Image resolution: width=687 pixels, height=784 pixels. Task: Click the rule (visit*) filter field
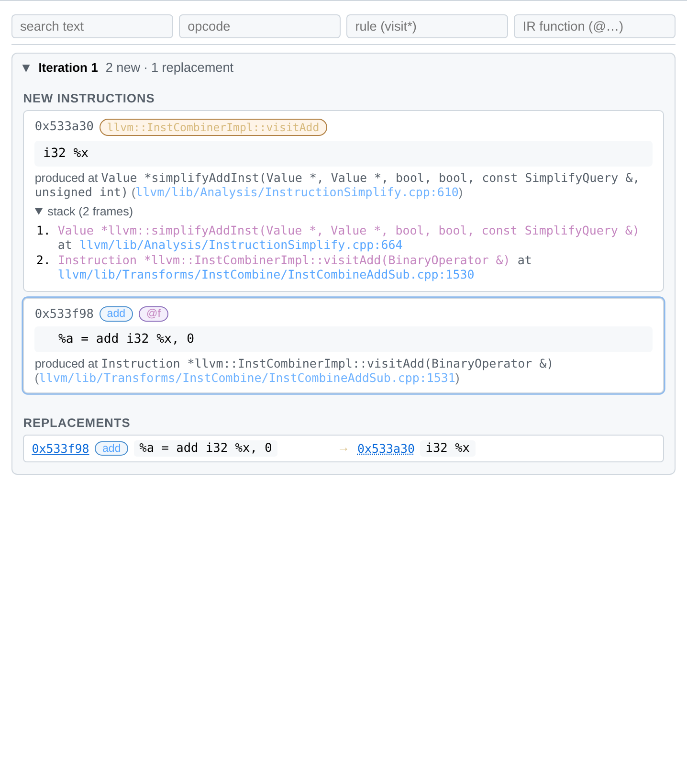[x=427, y=26]
